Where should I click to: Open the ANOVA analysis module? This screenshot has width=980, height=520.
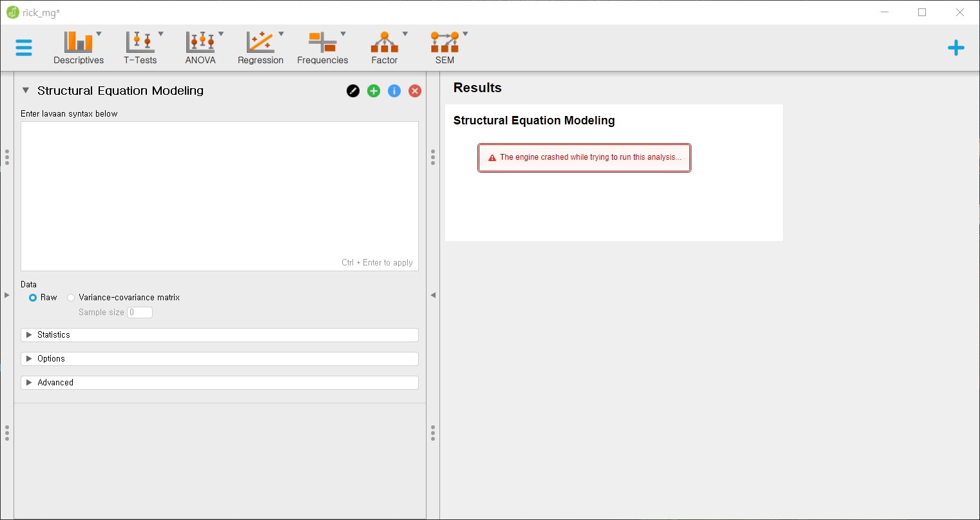pos(200,47)
